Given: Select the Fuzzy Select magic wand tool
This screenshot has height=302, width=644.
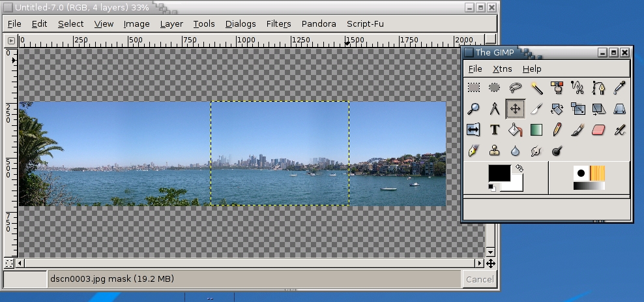Looking at the screenshot, I should 536,87.
